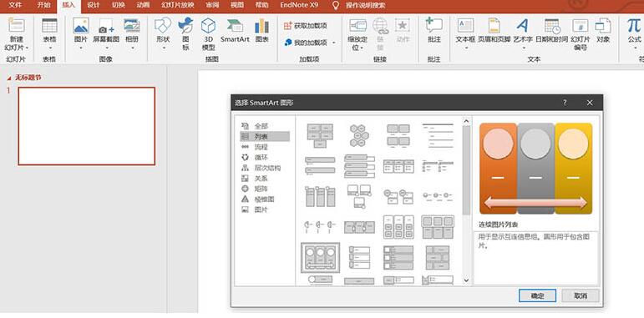Insert a 3D 模型
Viewport: 644px width, 318px height.
pos(208,25)
